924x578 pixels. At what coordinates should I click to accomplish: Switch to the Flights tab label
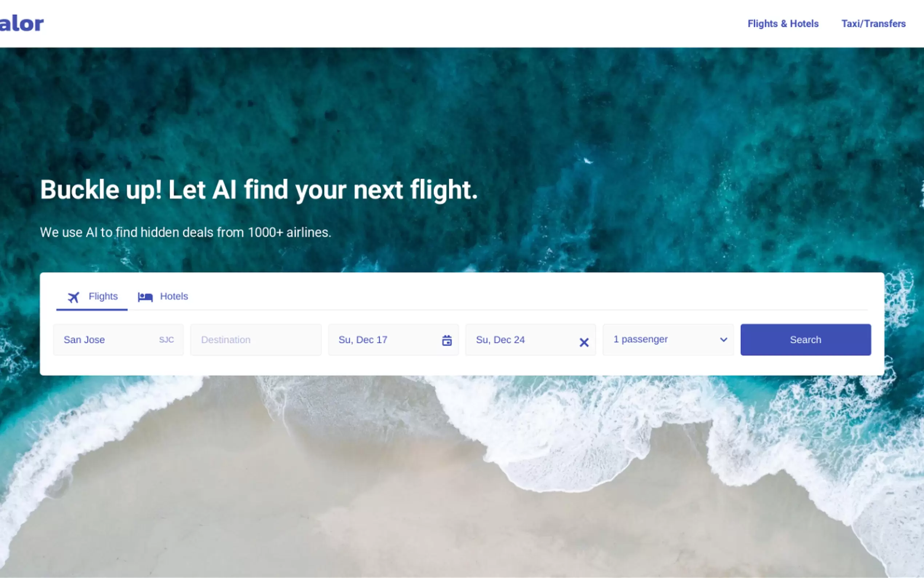[x=103, y=296]
